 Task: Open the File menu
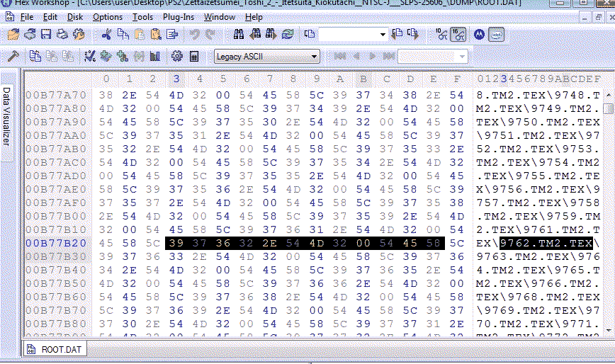27,17
